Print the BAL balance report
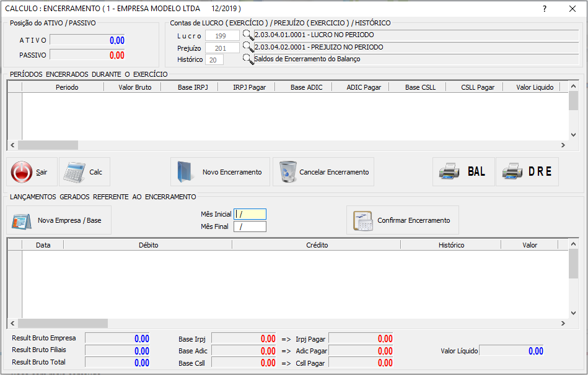Image resolution: width=588 pixels, height=375 pixels. (463, 172)
